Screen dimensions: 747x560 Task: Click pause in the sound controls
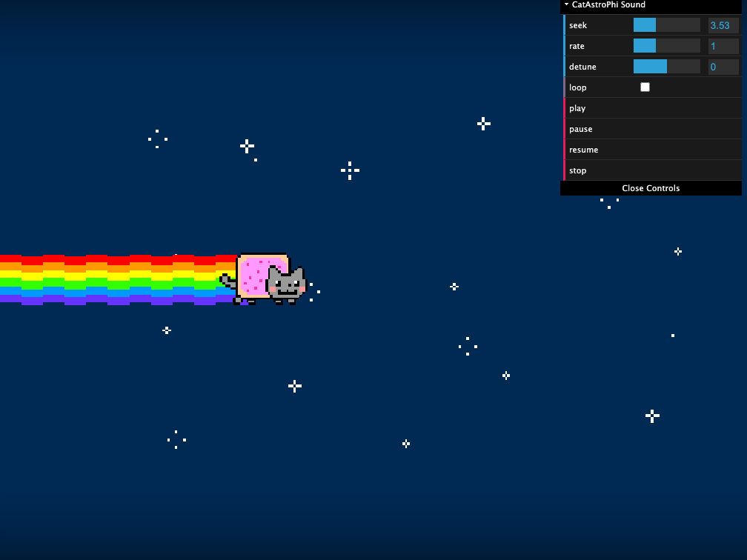(653, 129)
